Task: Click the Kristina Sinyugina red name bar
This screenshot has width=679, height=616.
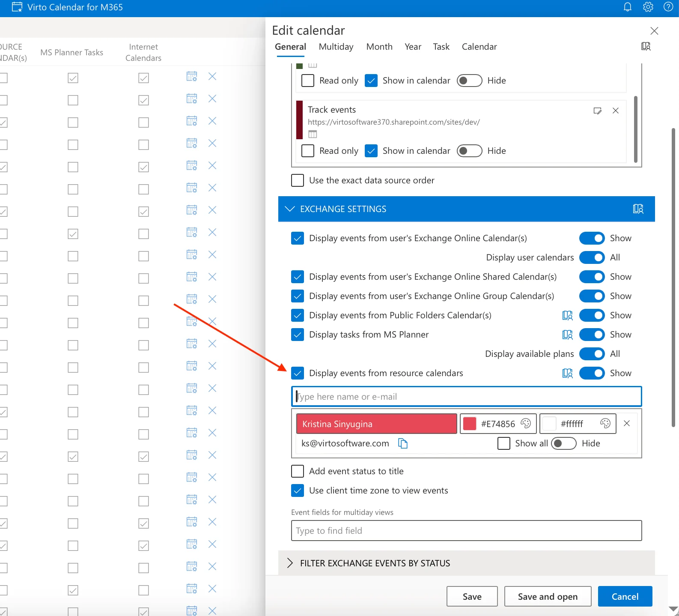Action: tap(377, 424)
